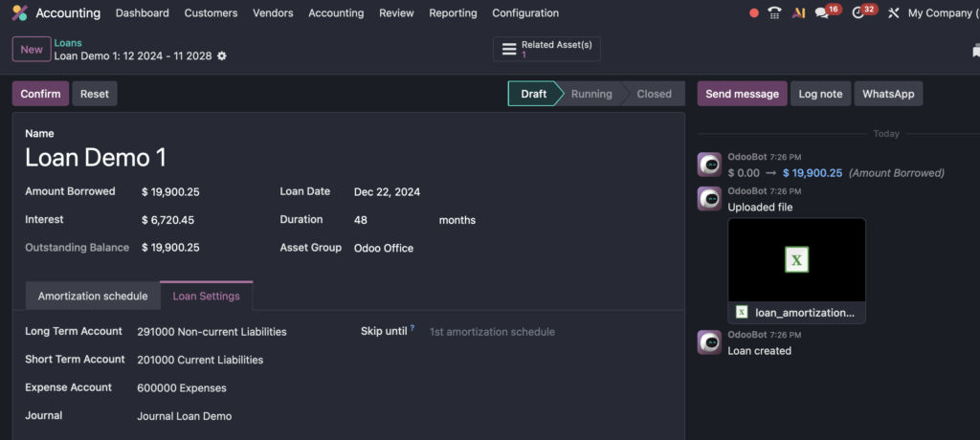This screenshot has width=980, height=440.
Task: Open the debug tools wrench icon
Action: [x=894, y=13]
